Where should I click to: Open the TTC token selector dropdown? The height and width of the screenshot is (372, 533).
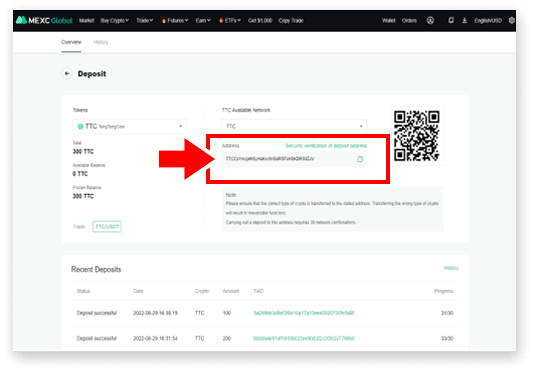[x=129, y=126]
